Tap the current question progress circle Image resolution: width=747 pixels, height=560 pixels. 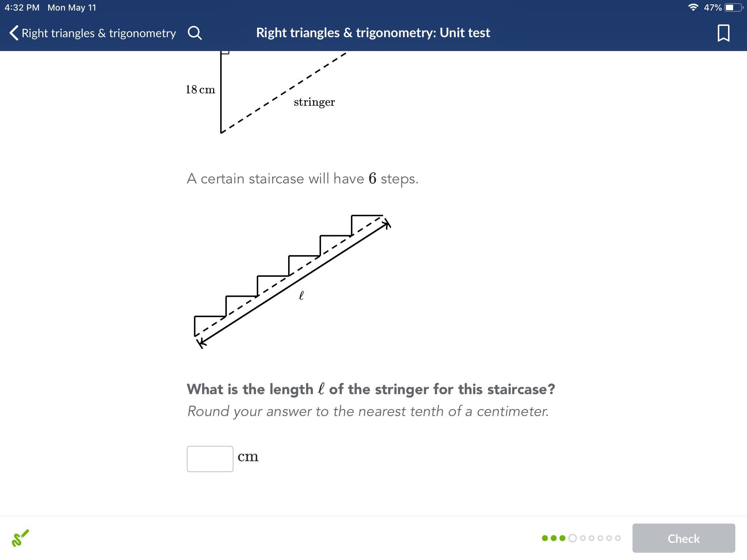click(573, 538)
